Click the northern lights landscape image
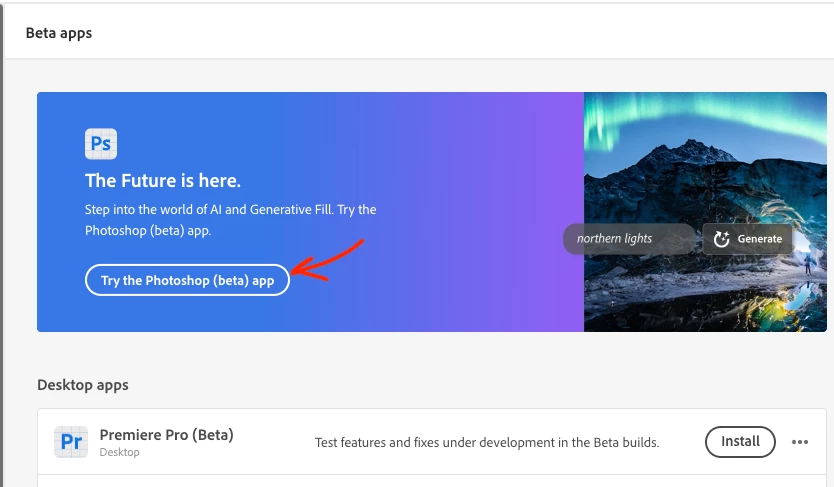 pos(705,212)
